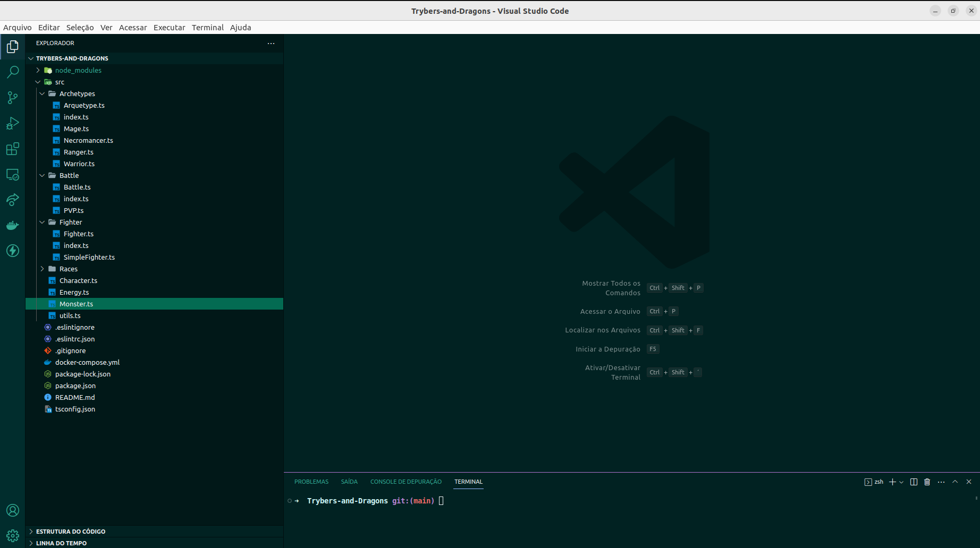Screen dimensions: 980x548
Task: Split the terminal panel
Action: pyautogui.click(x=914, y=482)
